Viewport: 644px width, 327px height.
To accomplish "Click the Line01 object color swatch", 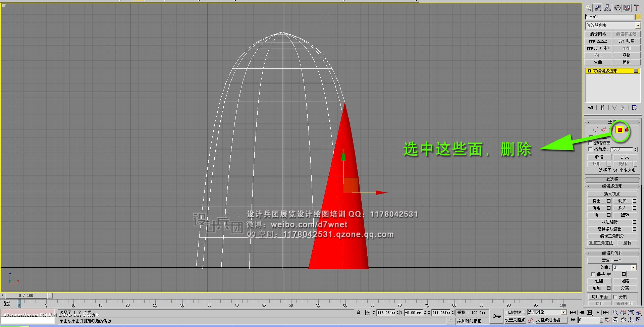I will pyautogui.click(x=638, y=17).
